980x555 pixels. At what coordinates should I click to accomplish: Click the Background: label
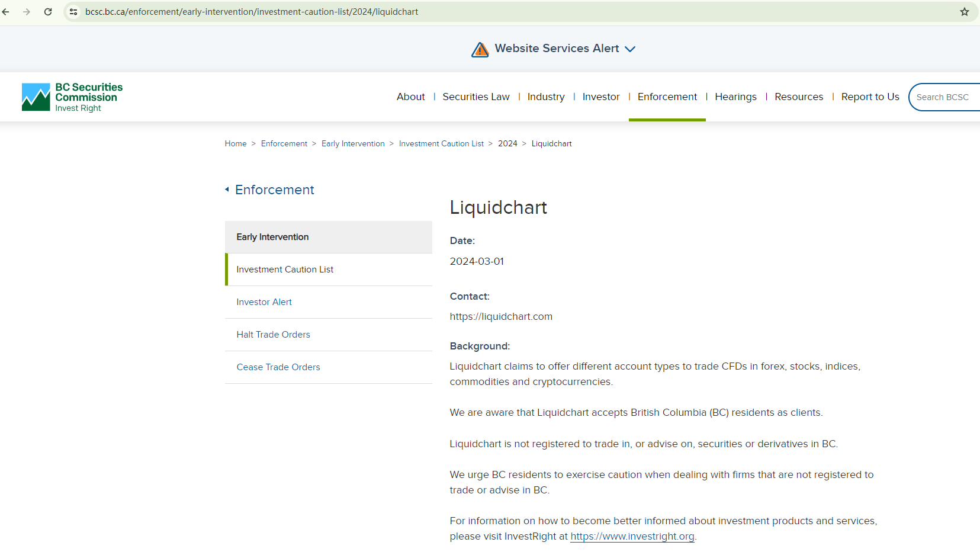(480, 347)
